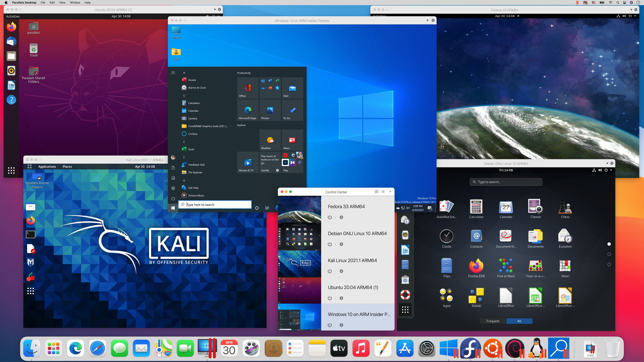Show Applications grid in Ubuntu dock
This screenshot has height=362, width=644.
(11, 170)
